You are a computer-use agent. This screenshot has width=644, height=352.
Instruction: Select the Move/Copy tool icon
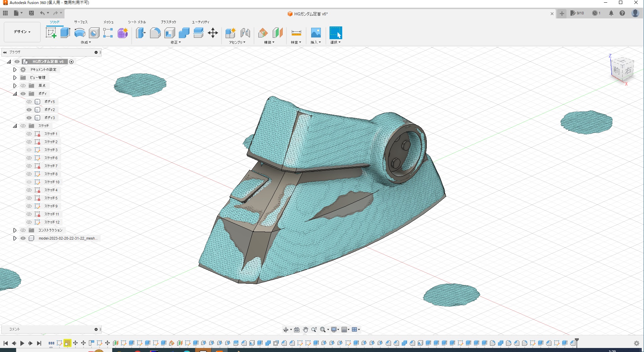(213, 33)
